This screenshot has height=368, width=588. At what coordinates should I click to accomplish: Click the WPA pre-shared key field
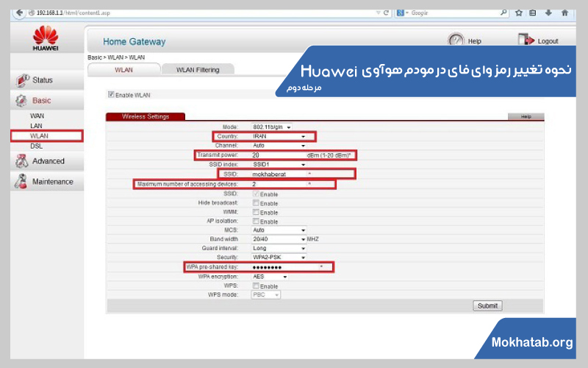287,267
